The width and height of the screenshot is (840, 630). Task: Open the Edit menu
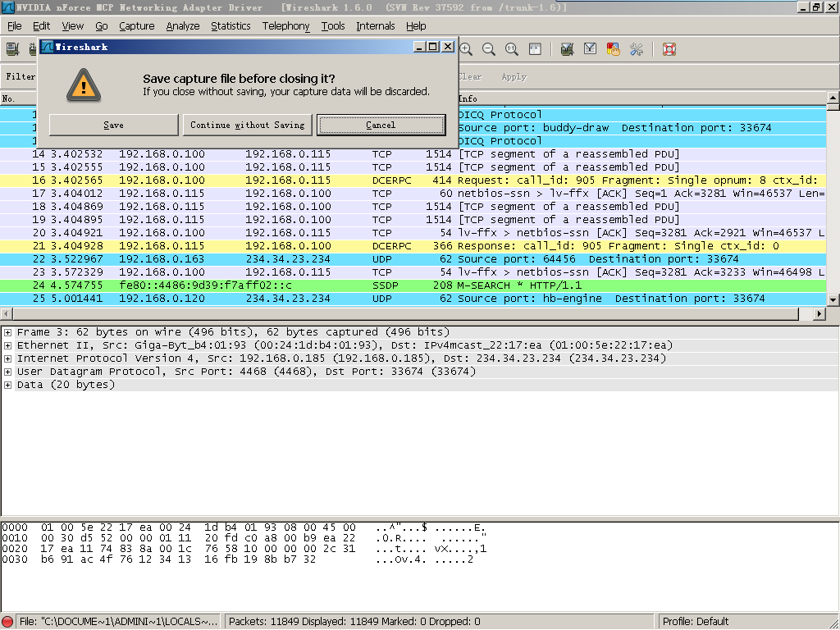(x=41, y=25)
